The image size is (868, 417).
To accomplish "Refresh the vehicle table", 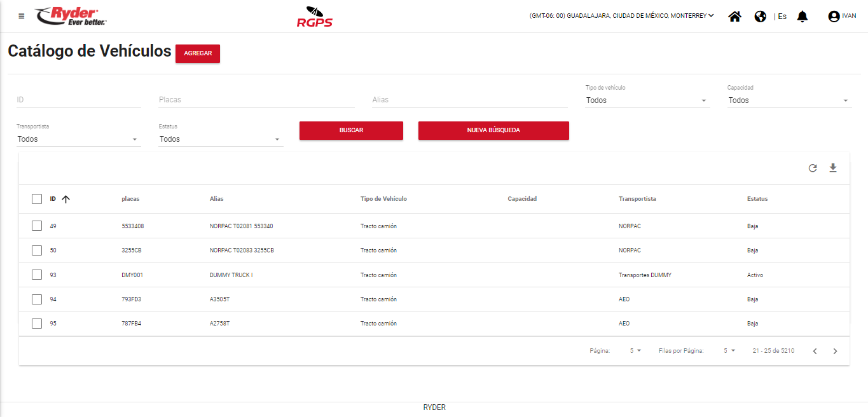I will [812, 168].
